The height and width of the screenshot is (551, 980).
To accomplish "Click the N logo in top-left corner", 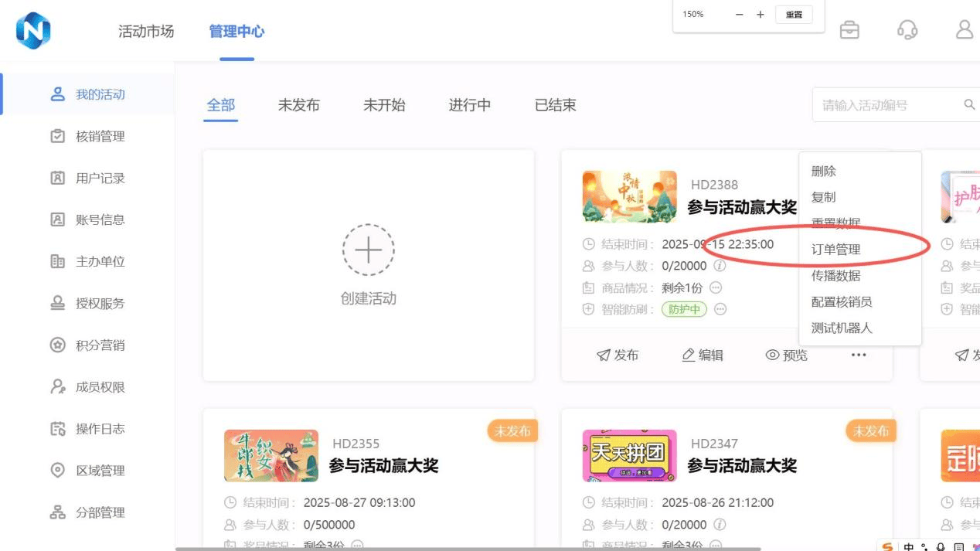I will [33, 31].
